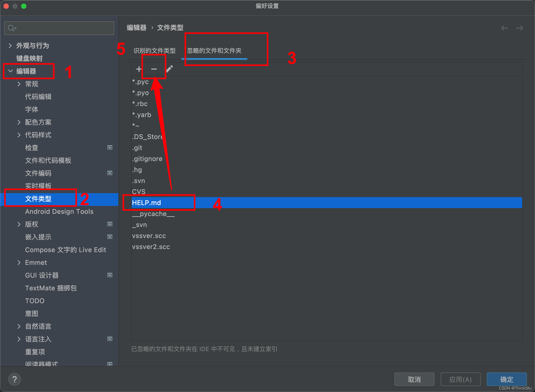Select .gitignore in ignored list

[147, 159]
